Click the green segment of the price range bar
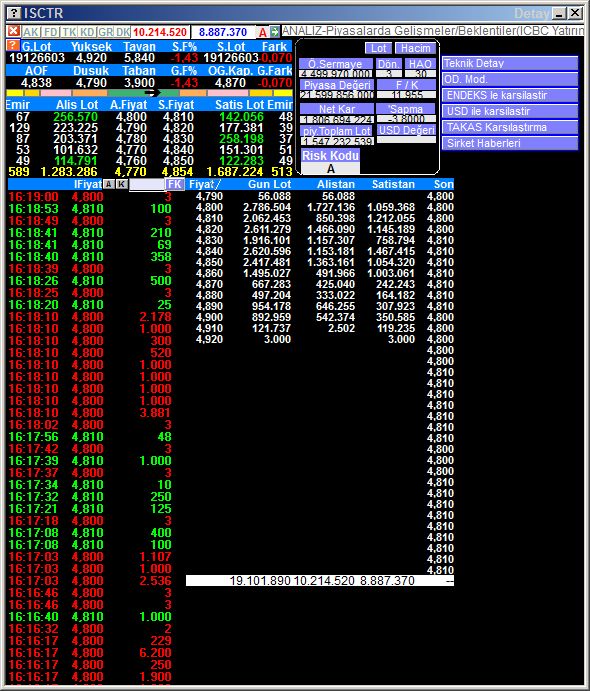The image size is (590, 691). (143, 93)
